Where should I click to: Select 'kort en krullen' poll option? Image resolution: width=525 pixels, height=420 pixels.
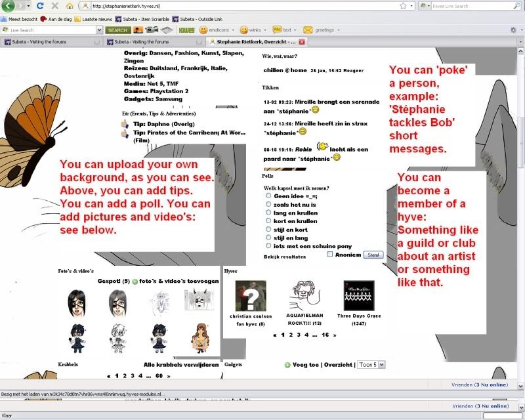coord(269,220)
